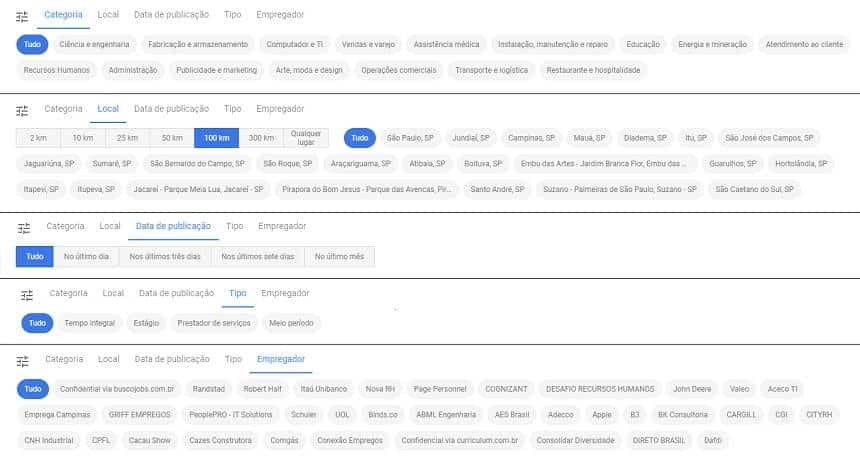Pick Campinas, SP location chip

[531, 138]
